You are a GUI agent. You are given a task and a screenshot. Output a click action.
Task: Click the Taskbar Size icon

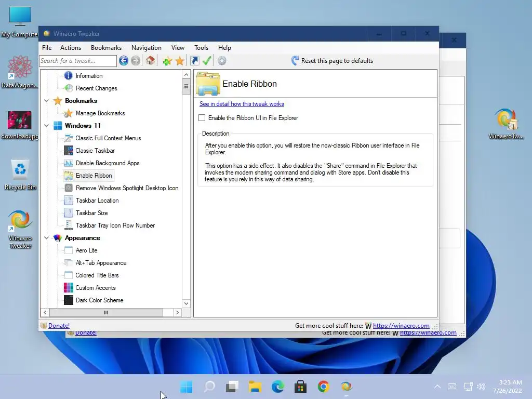(x=69, y=212)
